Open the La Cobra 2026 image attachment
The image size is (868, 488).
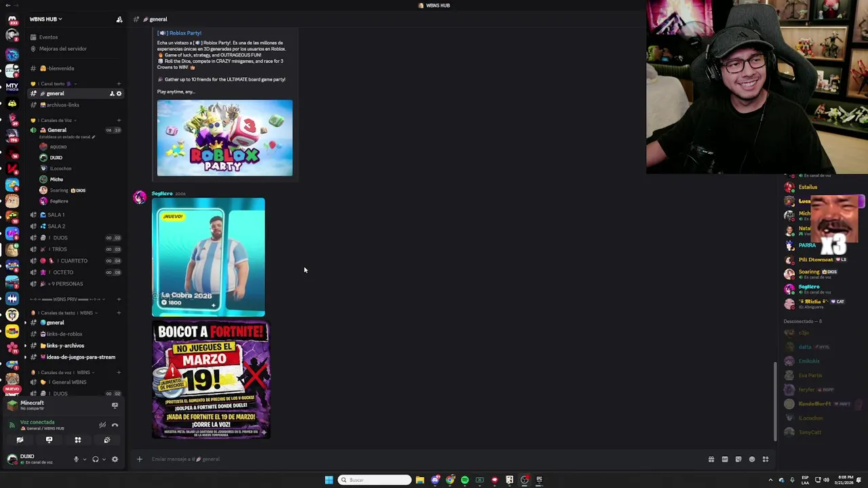[x=208, y=258]
